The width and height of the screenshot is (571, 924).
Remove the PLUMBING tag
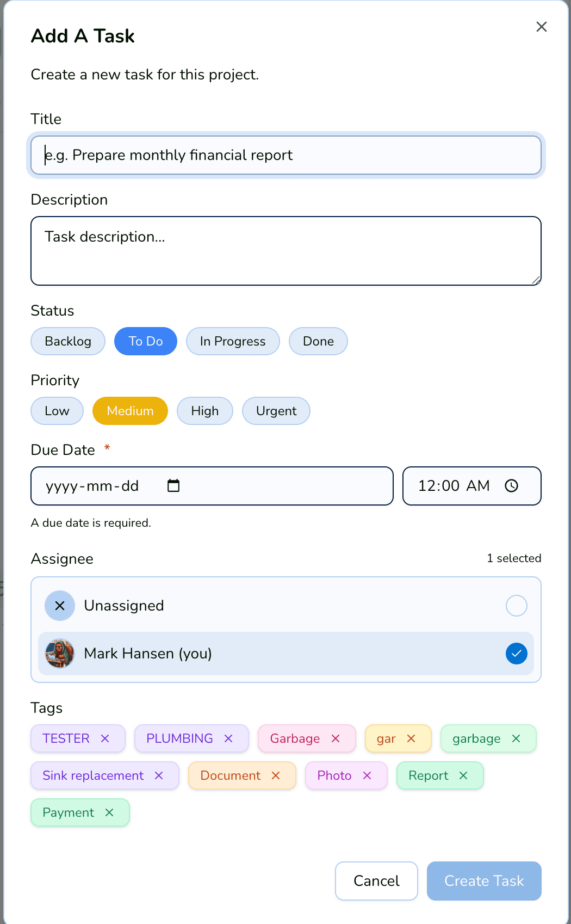[x=228, y=738]
